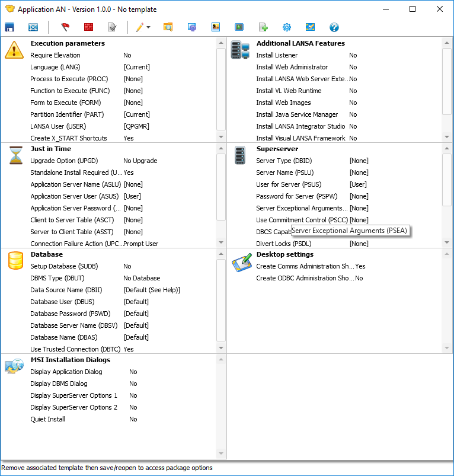Select Create ODBC Administration shortcut row
Image resolution: width=454 pixels, height=476 pixels.
(x=349, y=278)
